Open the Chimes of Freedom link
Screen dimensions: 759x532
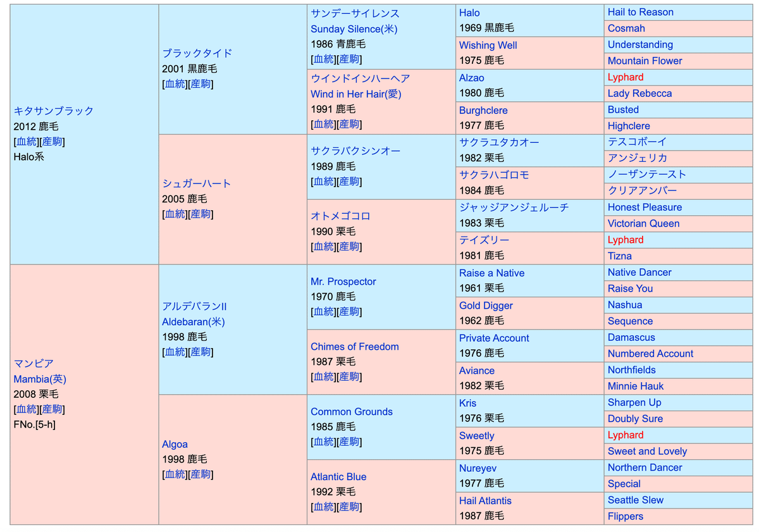(x=354, y=347)
